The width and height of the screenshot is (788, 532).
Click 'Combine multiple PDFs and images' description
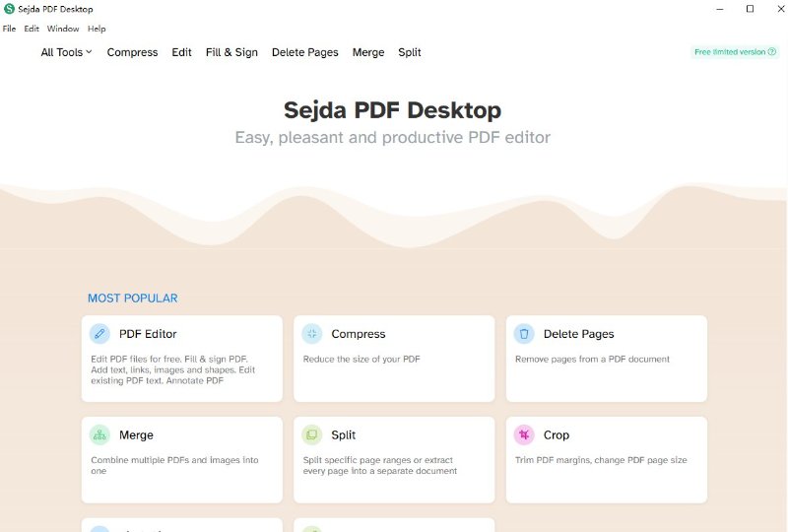point(174,465)
